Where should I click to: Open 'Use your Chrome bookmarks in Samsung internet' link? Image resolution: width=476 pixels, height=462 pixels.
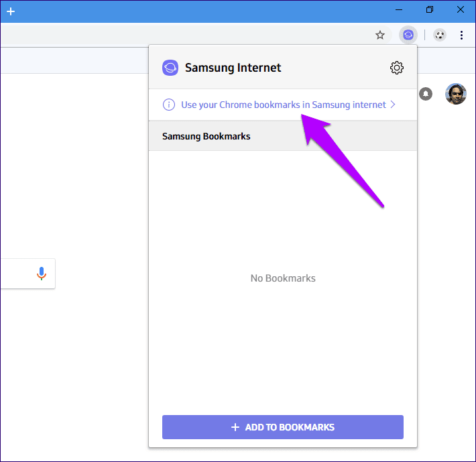pyautogui.click(x=283, y=105)
